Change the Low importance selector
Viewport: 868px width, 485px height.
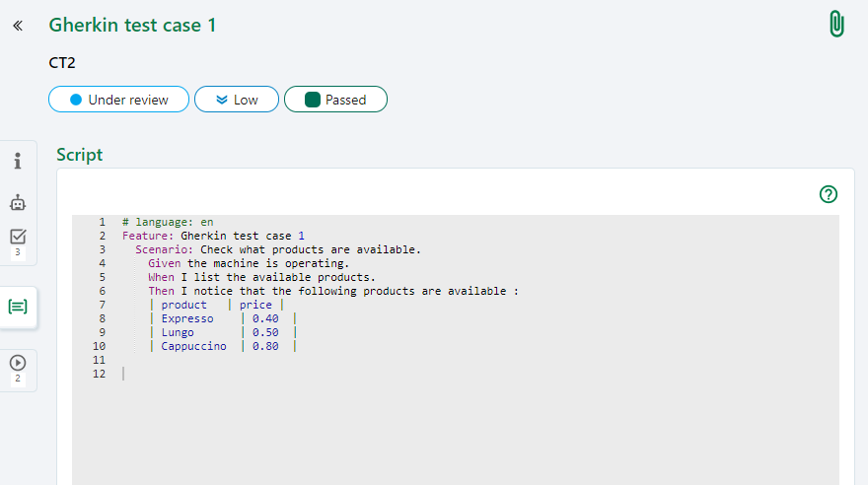pyautogui.click(x=236, y=100)
